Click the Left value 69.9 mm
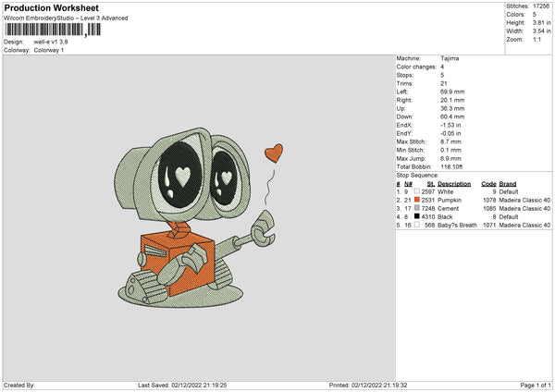 click(452, 92)
